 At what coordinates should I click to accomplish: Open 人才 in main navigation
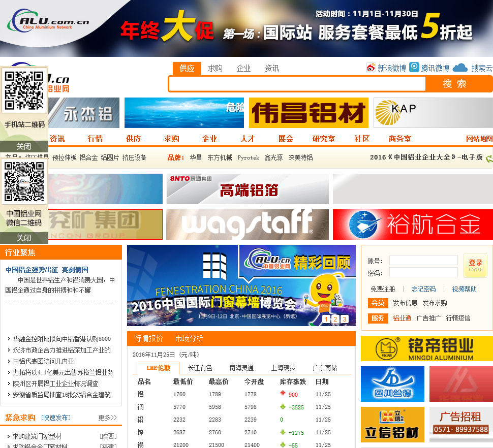(x=248, y=139)
